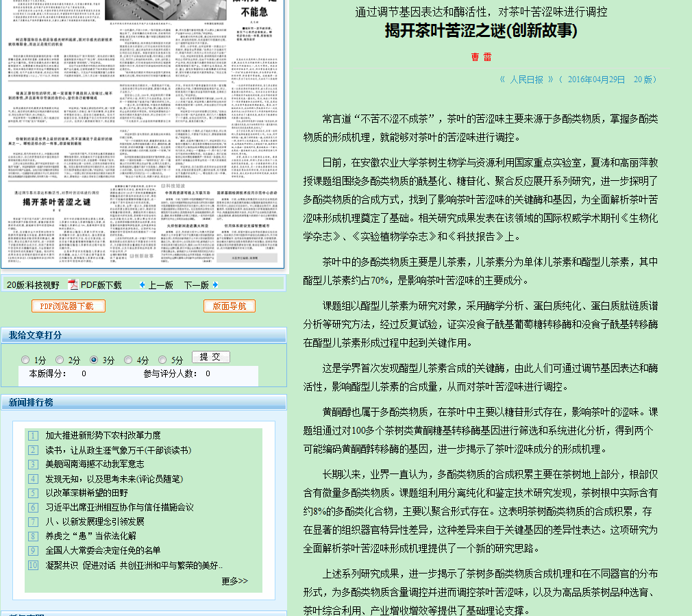The width and height of the screenshot is (692, 616).
Task: Click the PDF浏览器下载 button
Action: pos(69,306)
